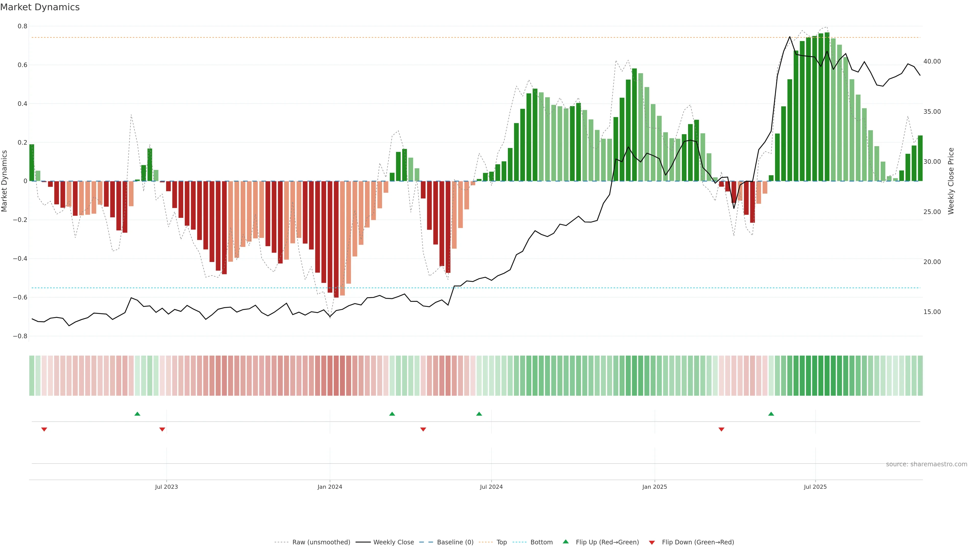Click the first green flip-up marker before Jul 2023

(x=137, y=414)
